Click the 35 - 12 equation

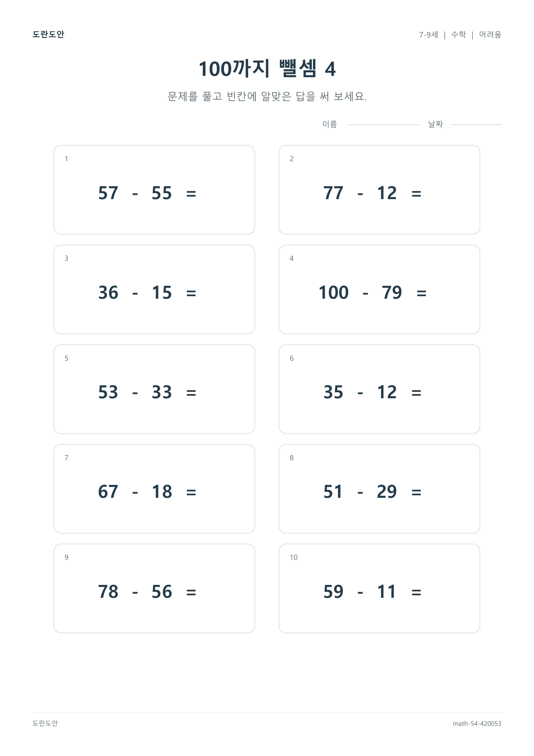pos(373,392)
